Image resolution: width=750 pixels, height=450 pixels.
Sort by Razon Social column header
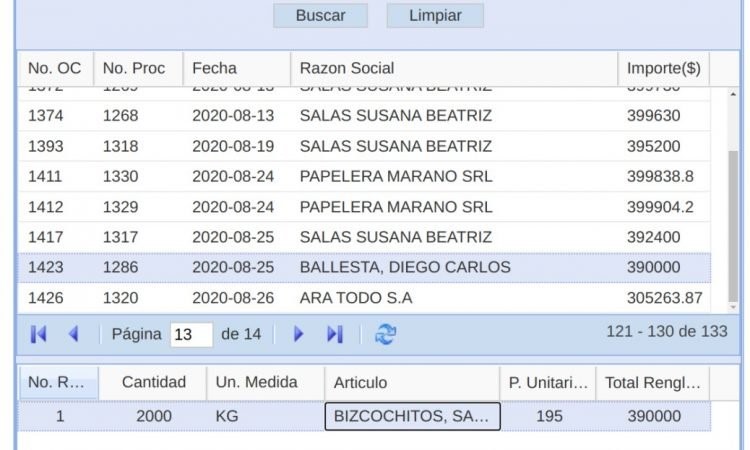pyautogui.click(x=454, y=68)
